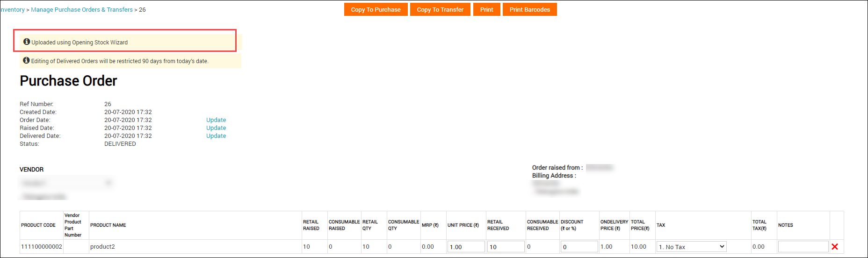Open Manage Purchase Orders & Transfers breadcrumb

click(x=82, y=9)
